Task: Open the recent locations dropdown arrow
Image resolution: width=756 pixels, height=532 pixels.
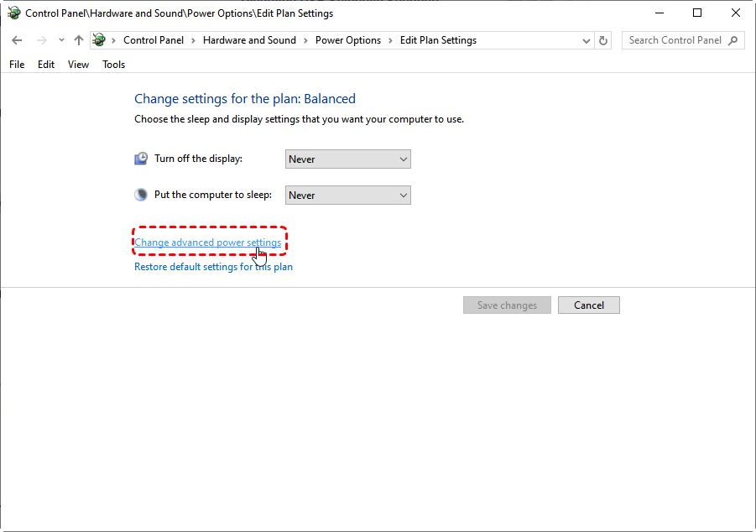Action: coord(61,40)
